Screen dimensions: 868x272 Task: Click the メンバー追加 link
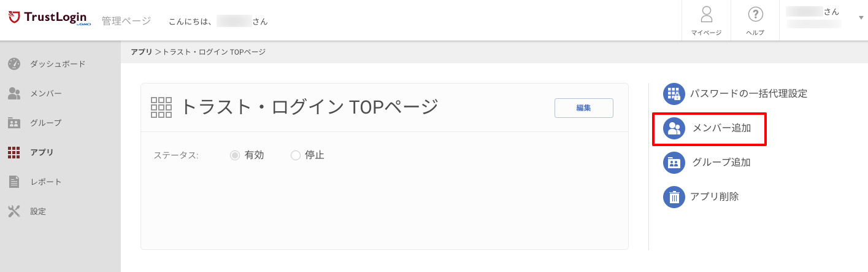721,128
